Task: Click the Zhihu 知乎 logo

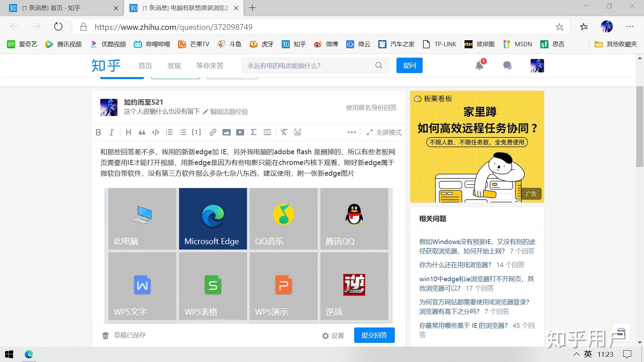Action: 106,66
